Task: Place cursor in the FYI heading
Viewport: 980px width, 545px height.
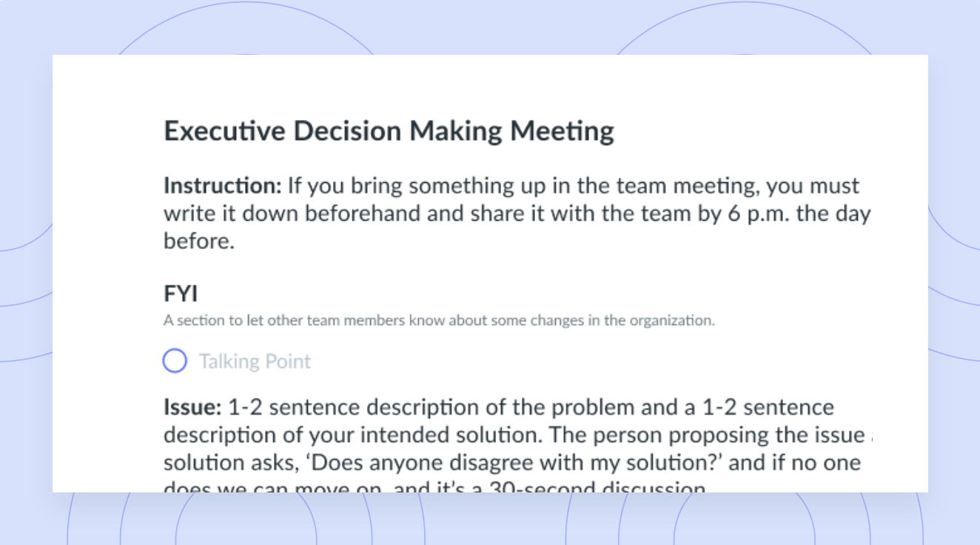Action: 181,293
